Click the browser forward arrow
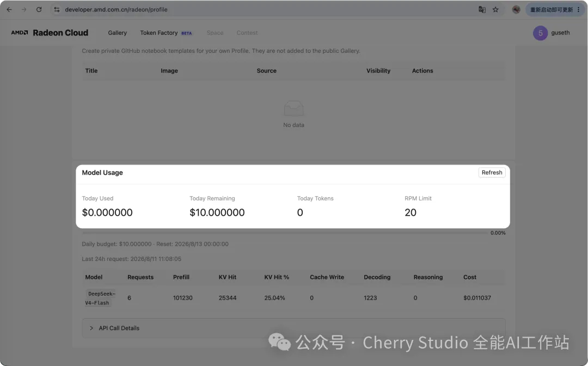 pos(24,10)
